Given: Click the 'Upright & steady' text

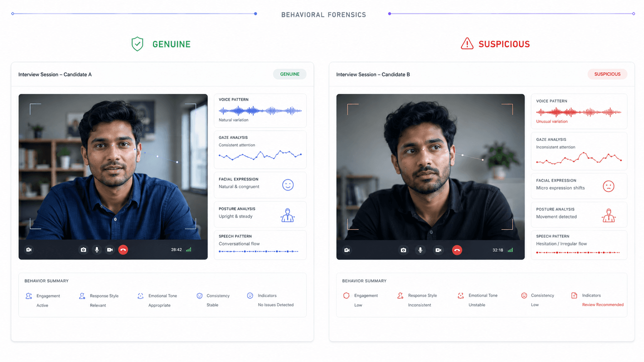Looking at the screenshot, I should [236, 216].
